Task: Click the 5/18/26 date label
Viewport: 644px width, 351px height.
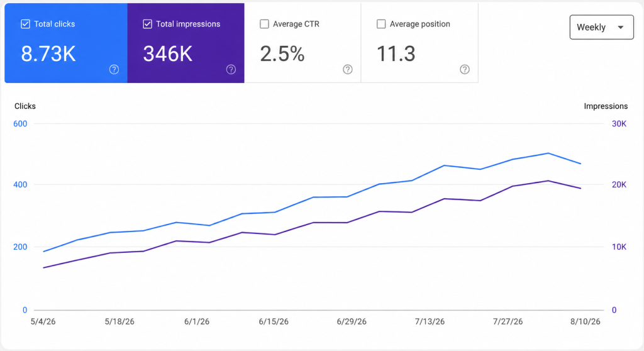Action: [119, 321]
